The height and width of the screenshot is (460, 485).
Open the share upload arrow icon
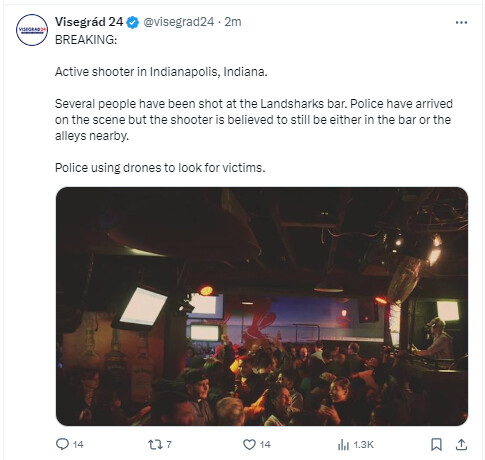[461, 444]
